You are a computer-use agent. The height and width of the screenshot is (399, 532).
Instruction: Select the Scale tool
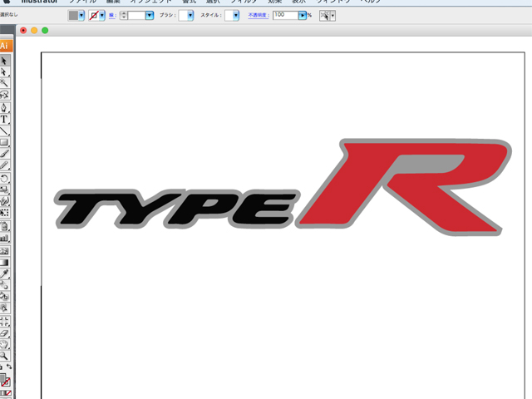(4, 190)
